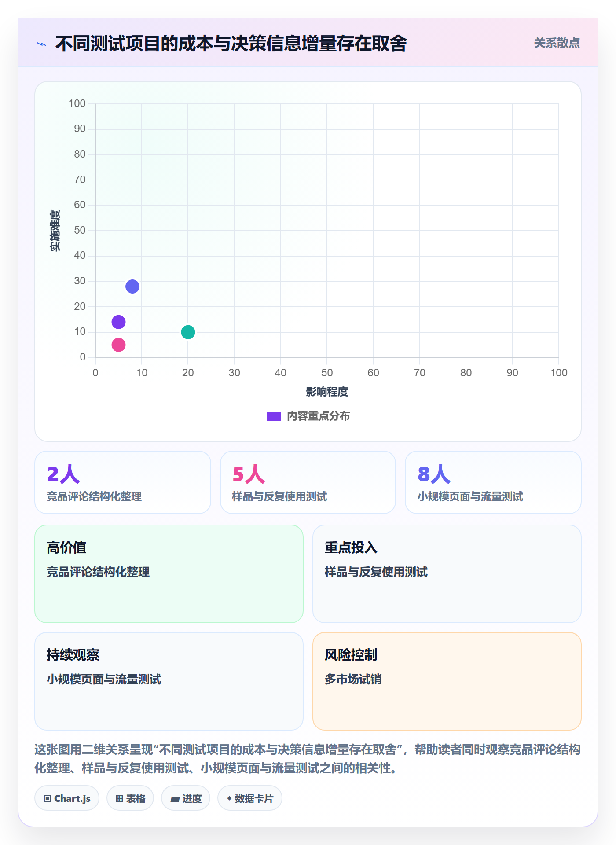Click the description paragraph starting 这张图用二维关系
616x845 pixels.
coord(308,759)
